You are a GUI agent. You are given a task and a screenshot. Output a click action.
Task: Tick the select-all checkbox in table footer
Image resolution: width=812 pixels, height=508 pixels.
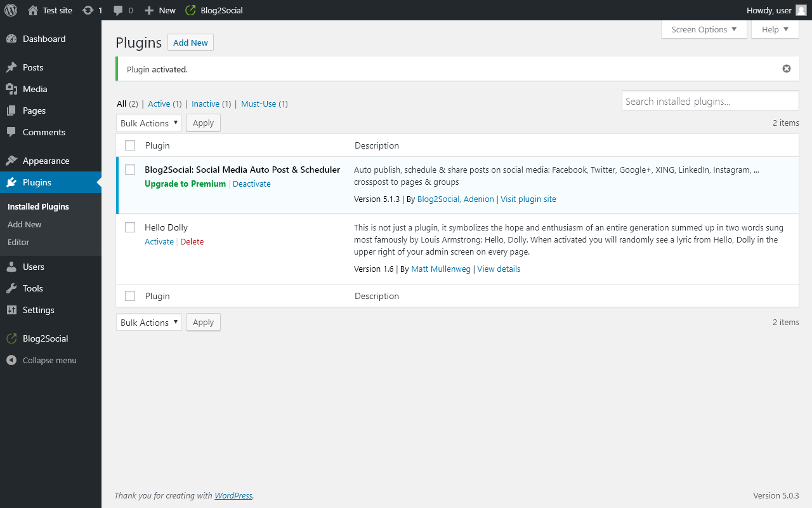[x=130, y=296]
